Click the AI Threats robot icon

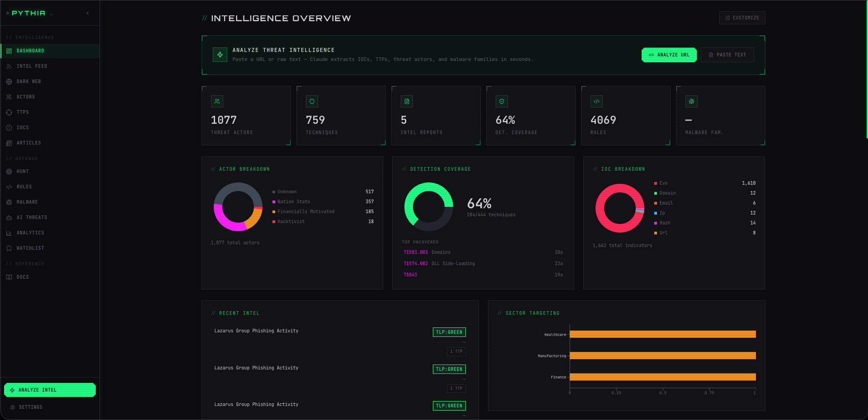click(9, 218)
